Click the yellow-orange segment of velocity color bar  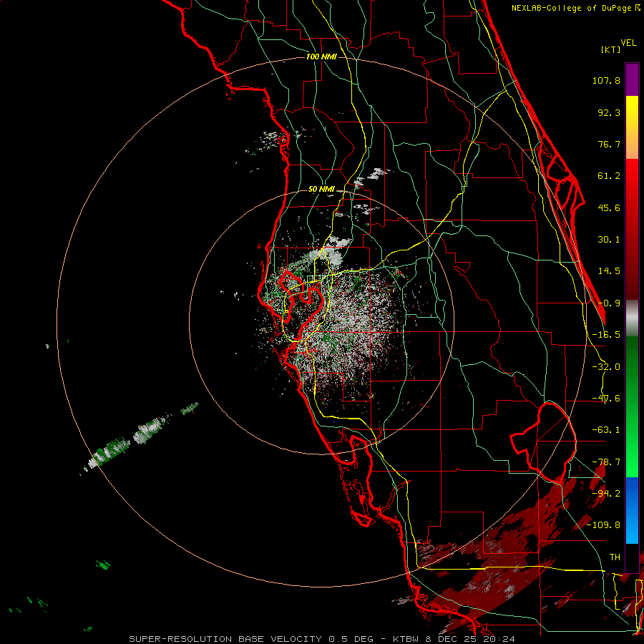[x=632, y=127]
